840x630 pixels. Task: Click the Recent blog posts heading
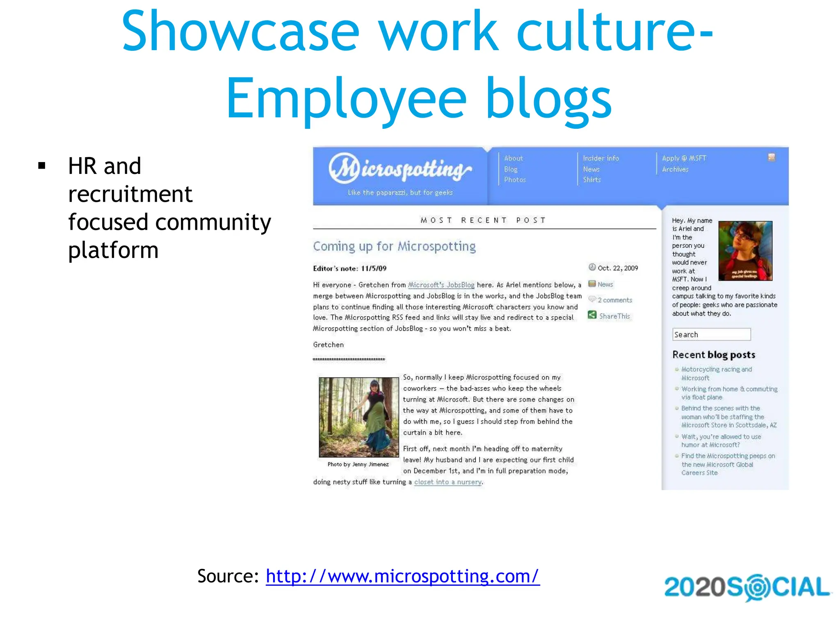point(714,355)
